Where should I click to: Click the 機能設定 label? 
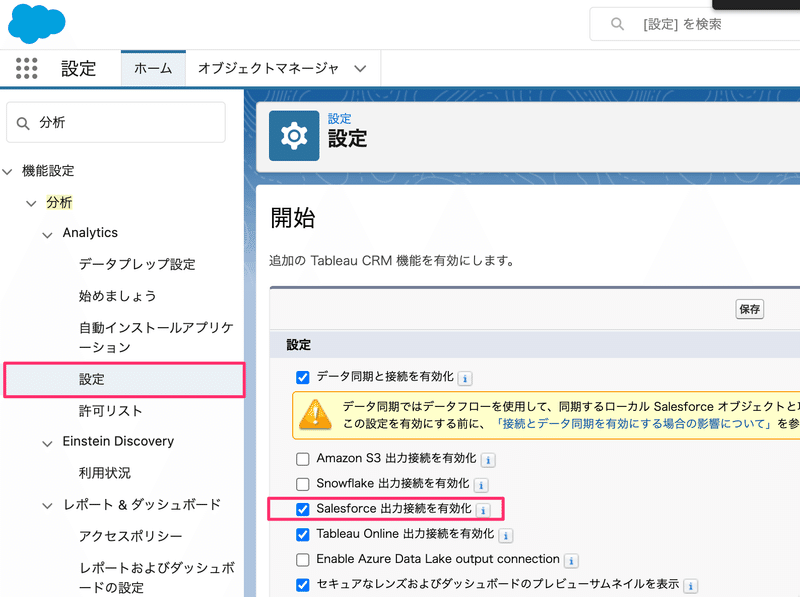coord(48,171)
